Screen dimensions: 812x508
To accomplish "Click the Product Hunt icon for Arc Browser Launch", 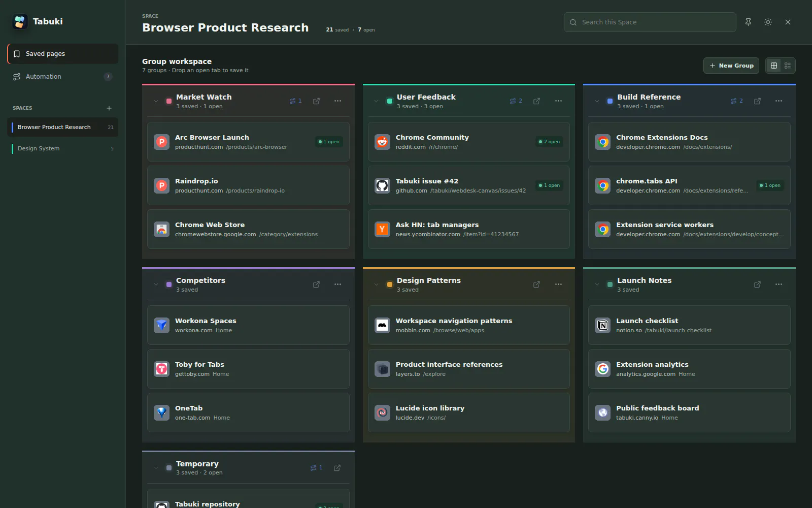I will [x=162, y=142].
